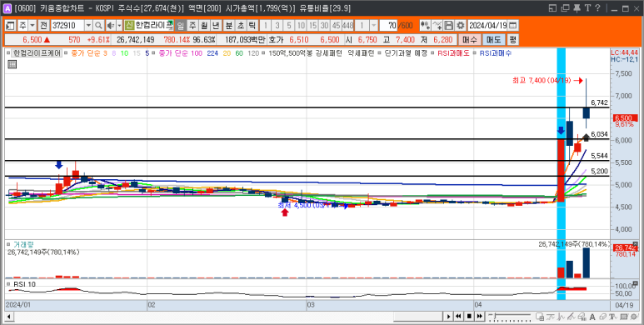Select the 한컴라이프케어 legend label

coord(37,53)
